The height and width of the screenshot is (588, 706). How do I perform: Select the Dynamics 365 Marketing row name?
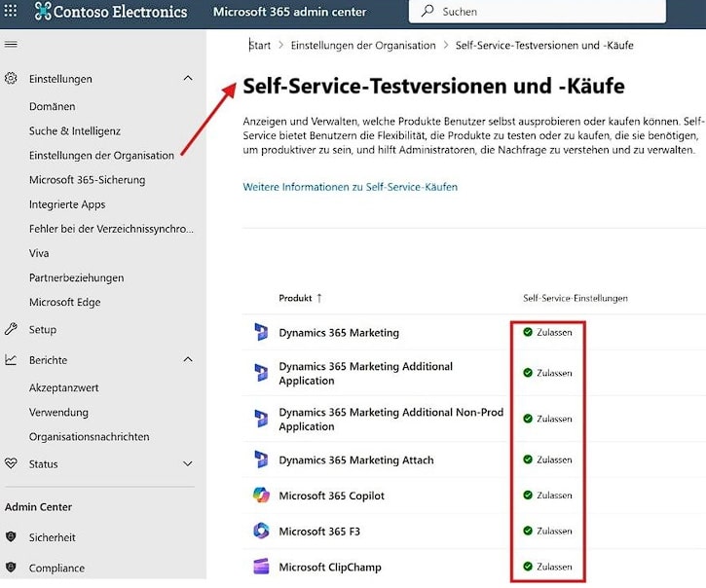pyautogui.click(x=339, y=333)
